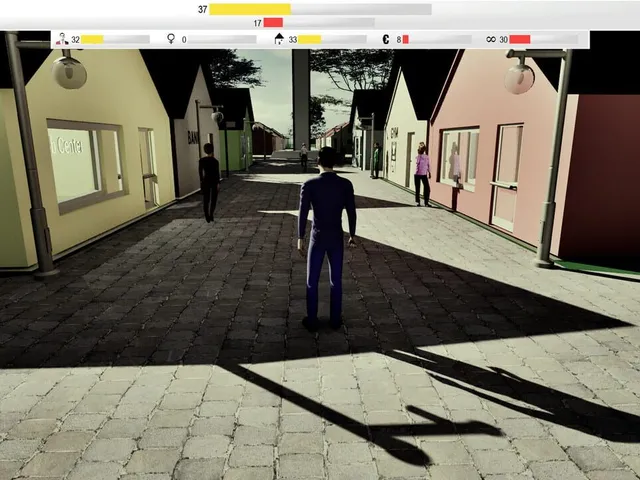Image resolution: width=640 pixels, height=480 pixels.
Task: Click the pink building's shop window
Action: click(x=459, y=159)
